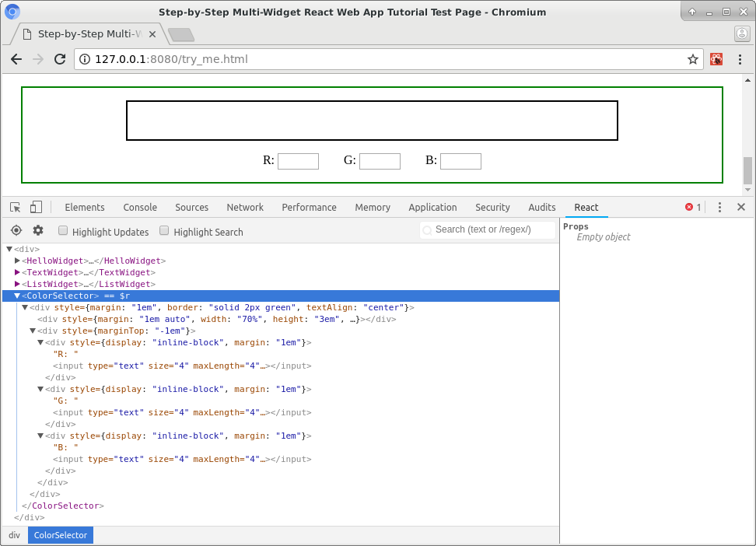Image resolution: width=756 pixels, height=546 pixels.
Task: Open the Console tab
Action: coord(139,207)
